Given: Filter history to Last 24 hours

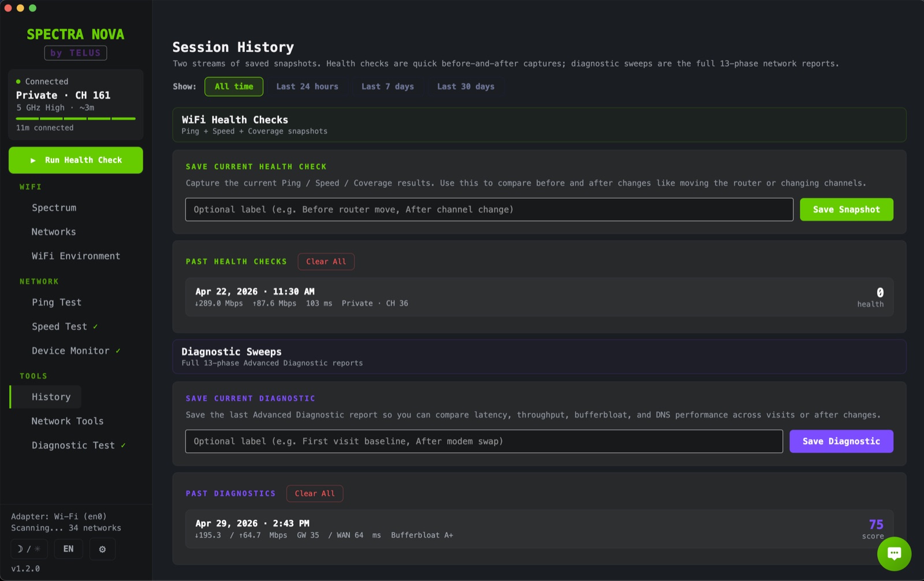Looking at the screenshot, I should point(307,87).
